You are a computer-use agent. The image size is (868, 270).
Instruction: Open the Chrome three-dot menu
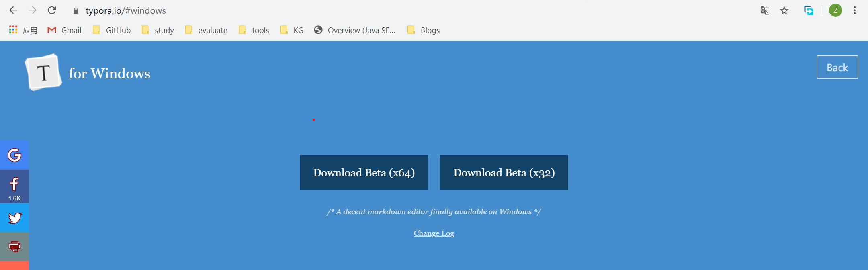pos(855,10)
